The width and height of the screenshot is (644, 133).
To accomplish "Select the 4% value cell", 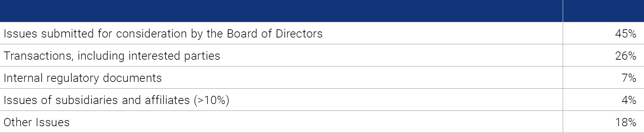I will (x=603, y=100).
